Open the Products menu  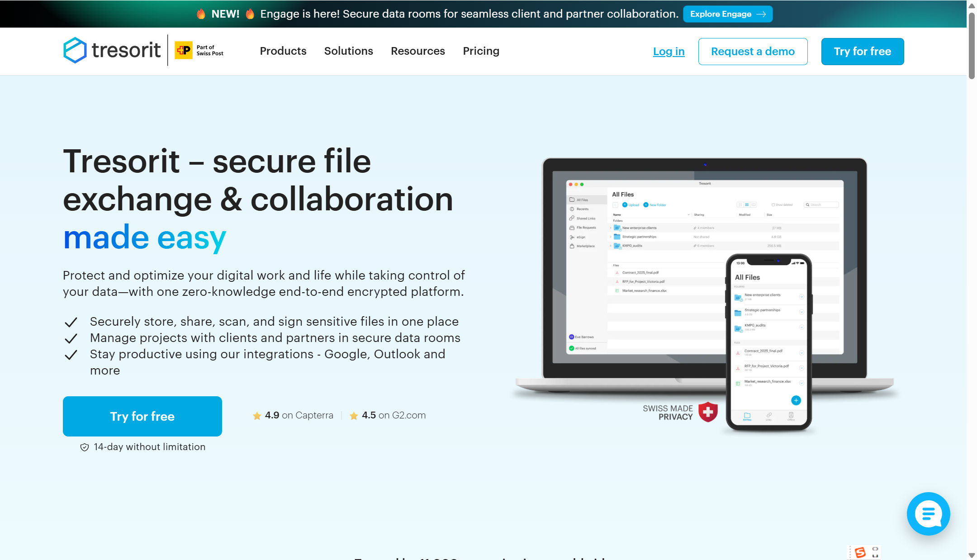pyautogui.click(x=283, y=51)
